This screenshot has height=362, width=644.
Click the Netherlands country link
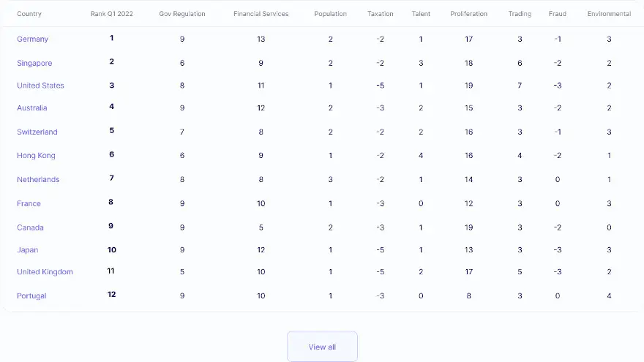tap(38, 179)
